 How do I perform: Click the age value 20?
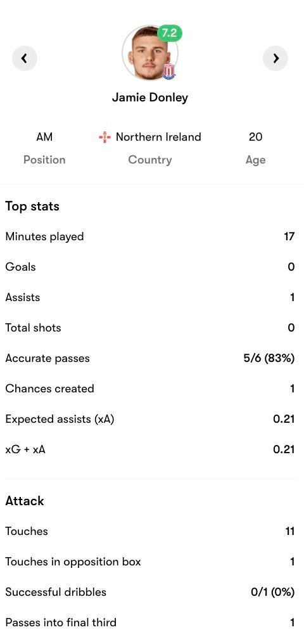coord(255,137)
